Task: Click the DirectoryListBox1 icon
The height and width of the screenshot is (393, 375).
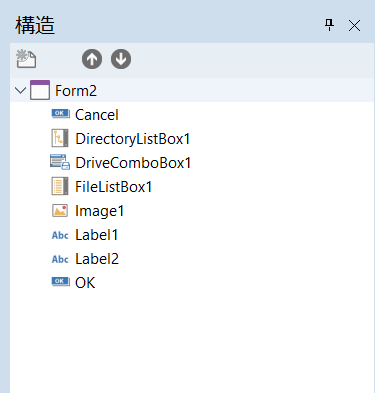Action: click(x=60, y=138)
